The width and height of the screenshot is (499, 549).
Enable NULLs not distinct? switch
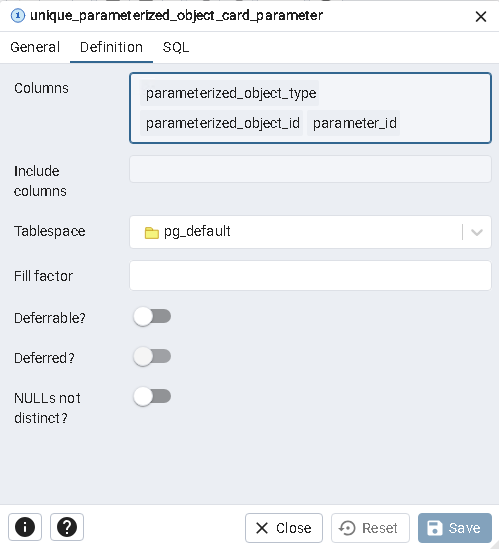click(152, 397)
